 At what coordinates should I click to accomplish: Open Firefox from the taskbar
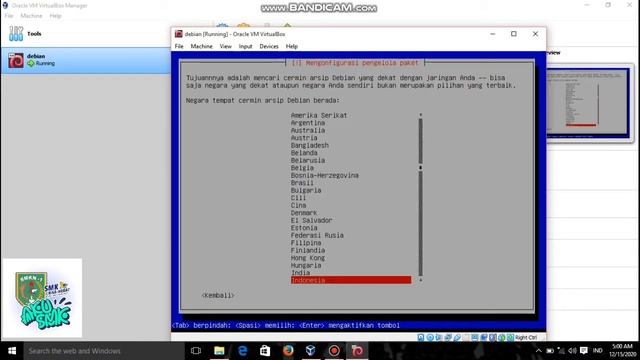tap(288, 351)
